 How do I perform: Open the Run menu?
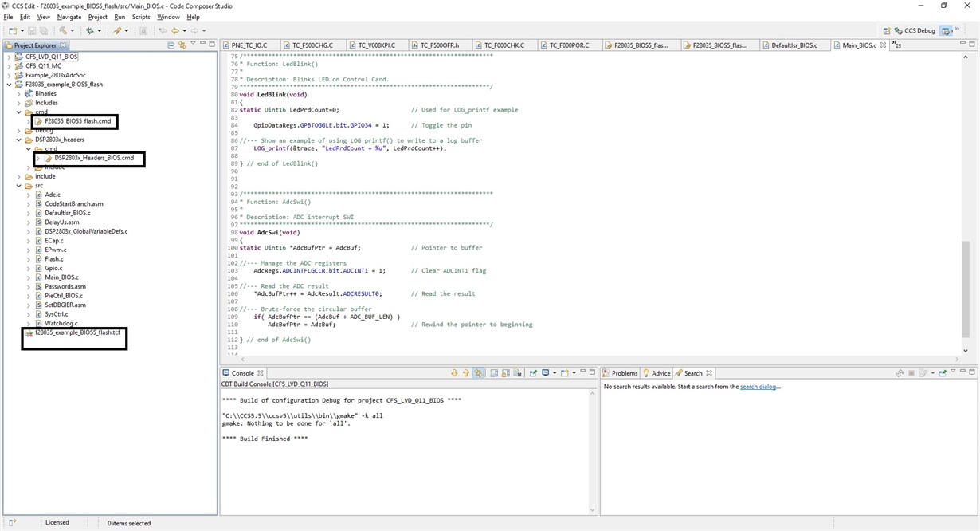(120, 17)
